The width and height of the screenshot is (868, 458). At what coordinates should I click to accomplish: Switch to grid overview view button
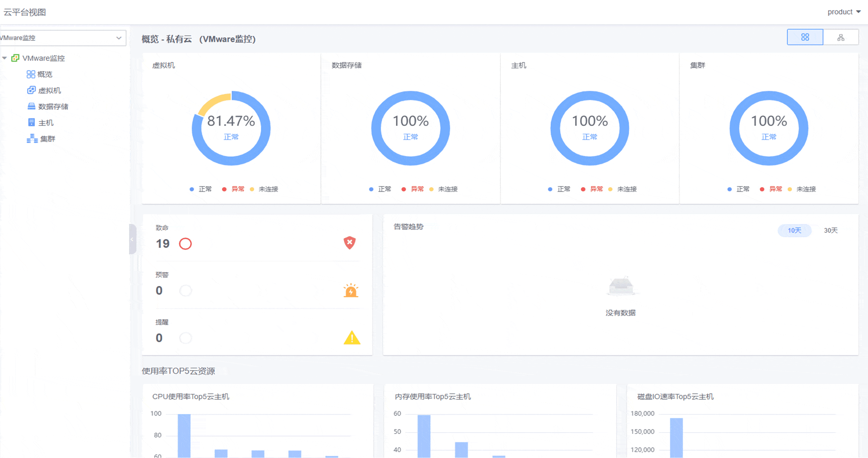point(805,37)
